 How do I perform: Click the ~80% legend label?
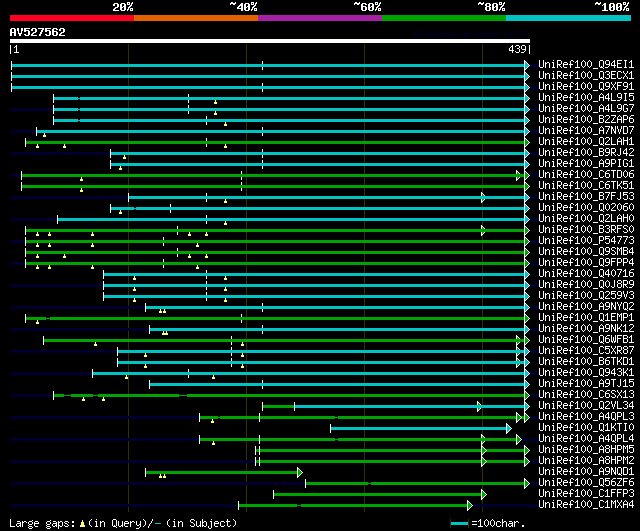pos(491,7)
